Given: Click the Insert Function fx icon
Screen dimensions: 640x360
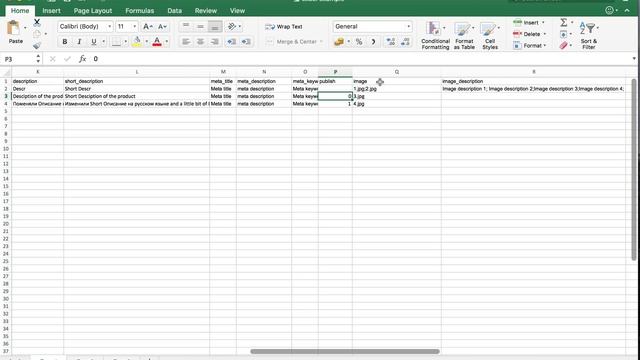Looking at the screenshot, I should point(82,59).
